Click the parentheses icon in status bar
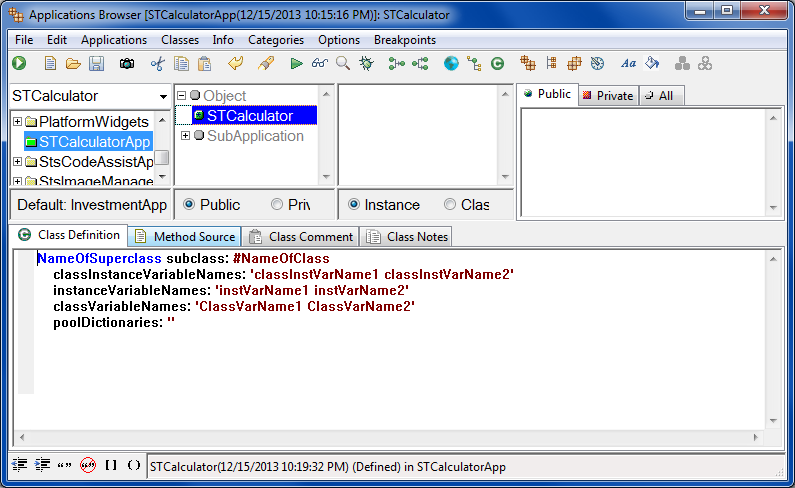795x488 pixels. [x=133, y=466]
